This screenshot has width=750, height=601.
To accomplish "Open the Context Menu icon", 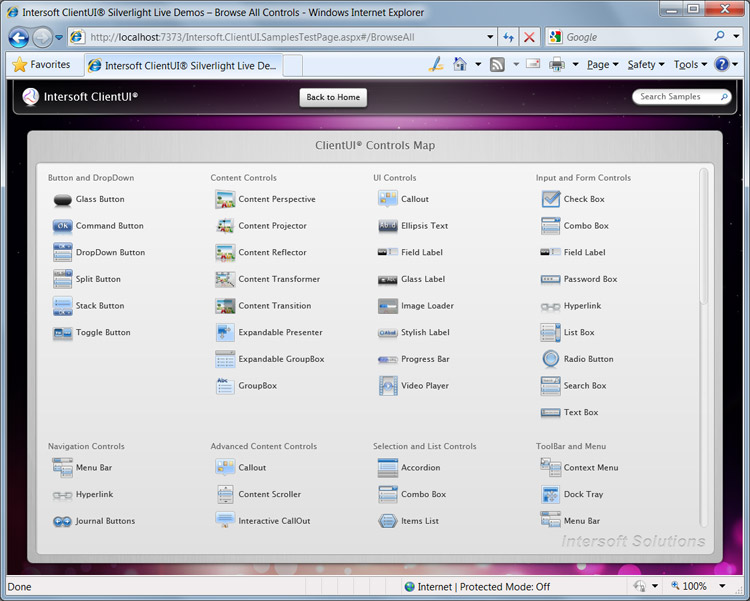I will (x=550, y=467).
